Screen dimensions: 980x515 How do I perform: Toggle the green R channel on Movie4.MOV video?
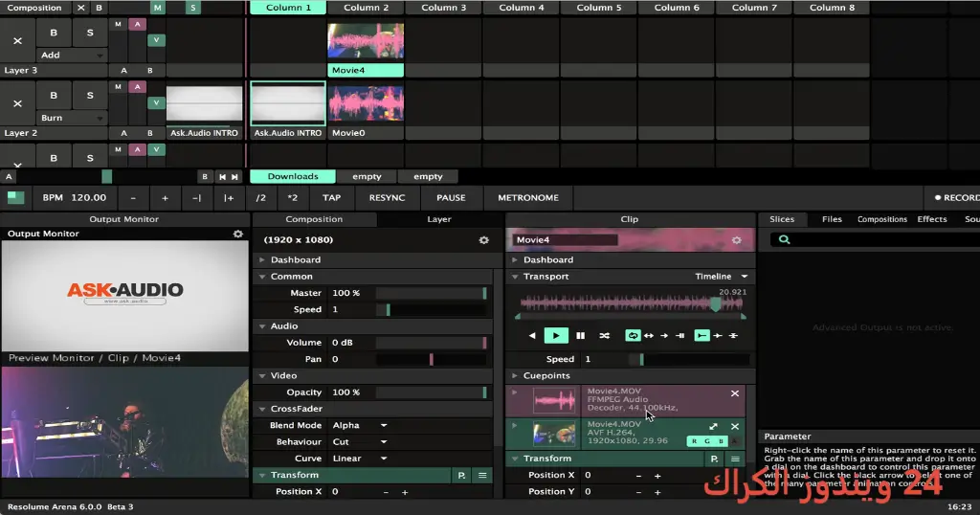tap(694, 441)
